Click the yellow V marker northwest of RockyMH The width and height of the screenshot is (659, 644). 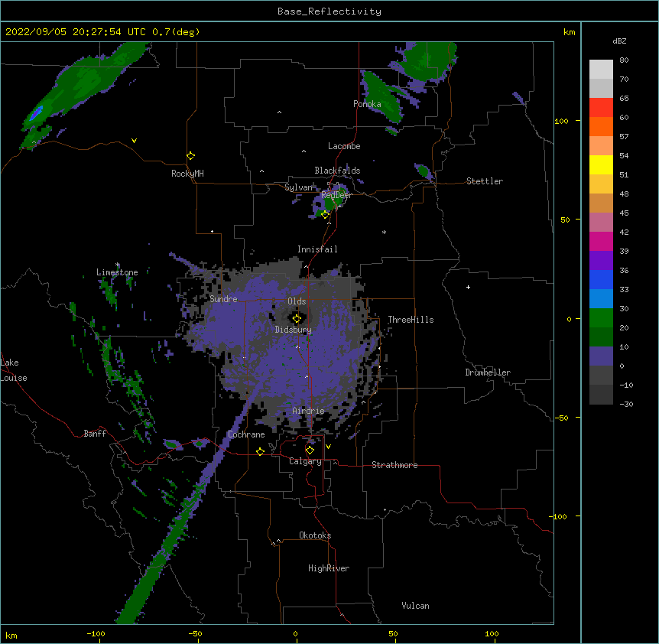[x=134, y=141]
